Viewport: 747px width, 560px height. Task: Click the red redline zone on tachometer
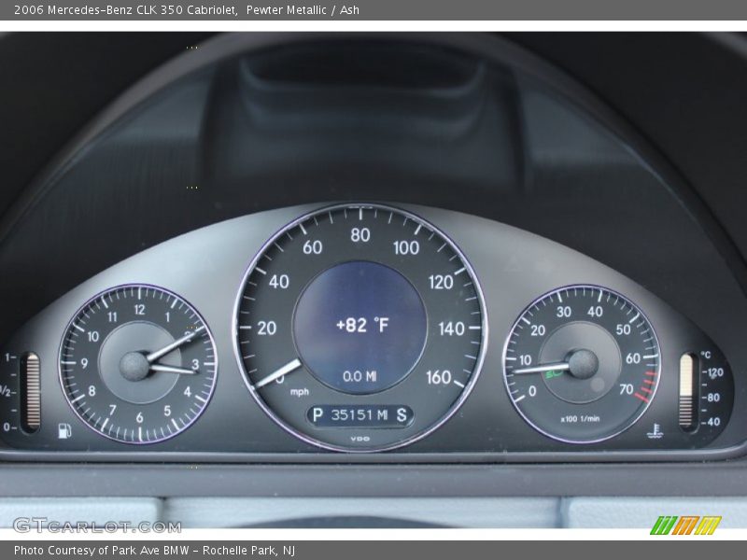[647, 385]
